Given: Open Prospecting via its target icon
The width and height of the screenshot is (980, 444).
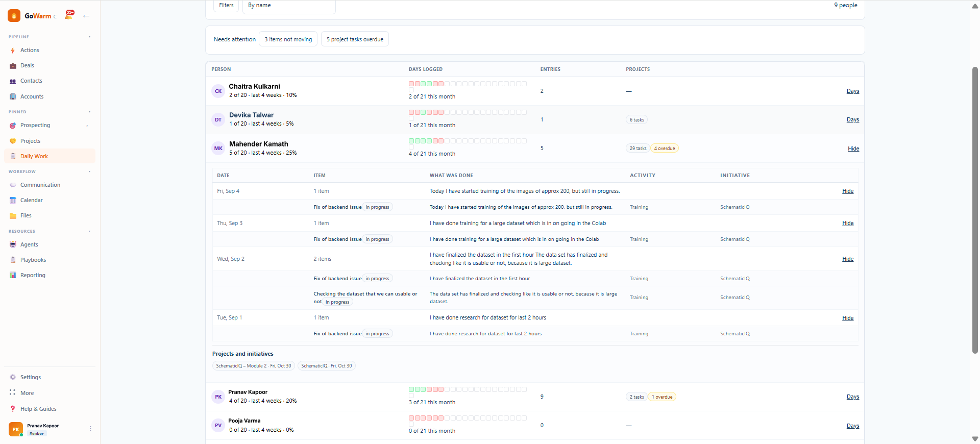Looking at the screenshot, I should (13, 126).
